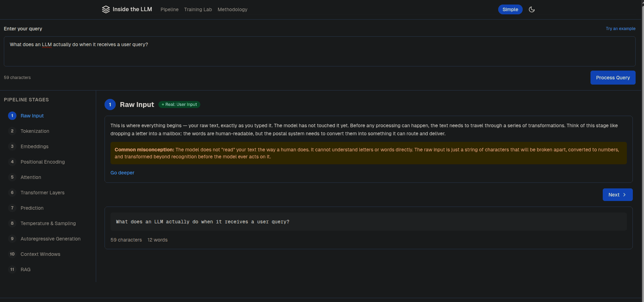Click inside the query text box
This screenshot has width=644, height=302.
pos(320,51)
